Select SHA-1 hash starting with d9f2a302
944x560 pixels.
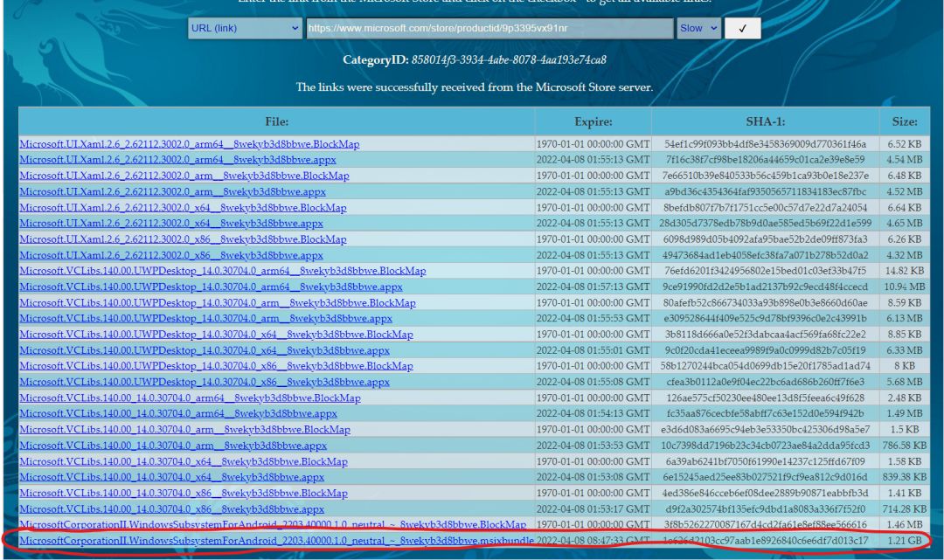click(x=765, y=508)
